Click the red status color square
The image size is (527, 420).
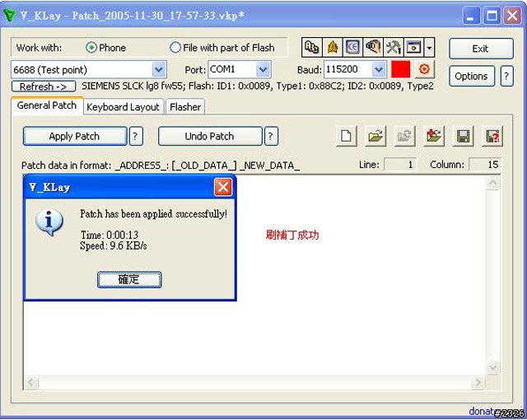401,69
